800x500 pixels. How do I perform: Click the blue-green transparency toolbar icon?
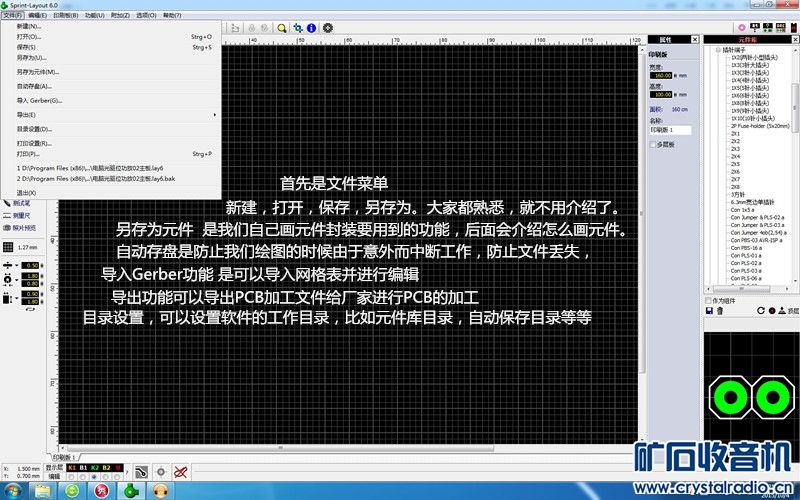coord(297,28)
